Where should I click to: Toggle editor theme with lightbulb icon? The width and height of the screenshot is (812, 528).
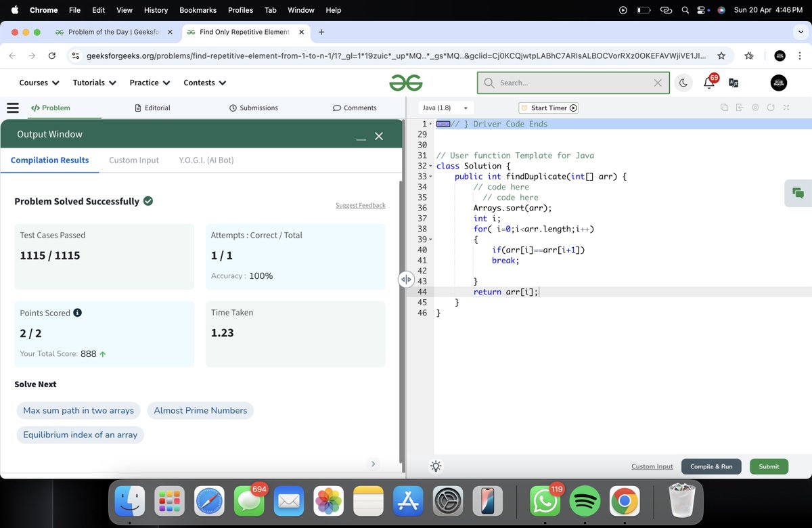pos(436,466)
